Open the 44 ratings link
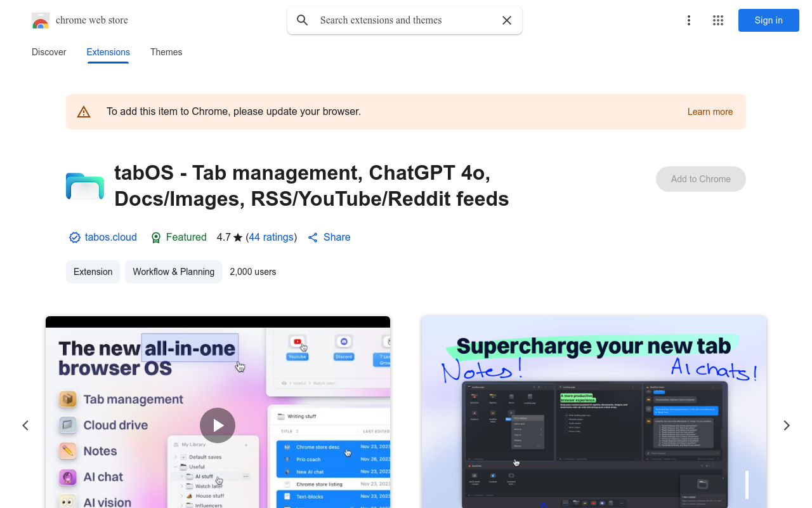812x508 pixels. (272, 237)
